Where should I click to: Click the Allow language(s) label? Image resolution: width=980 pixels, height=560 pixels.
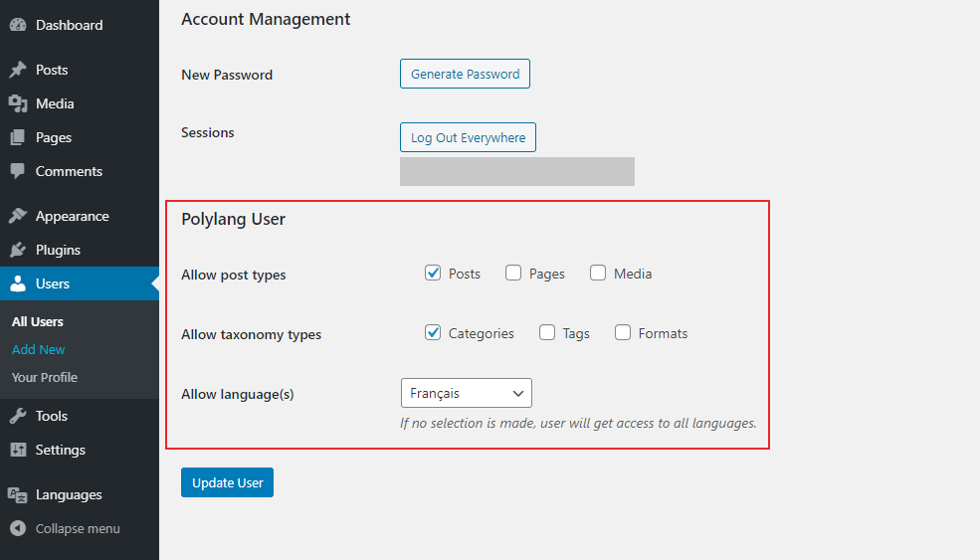point(238,394)
